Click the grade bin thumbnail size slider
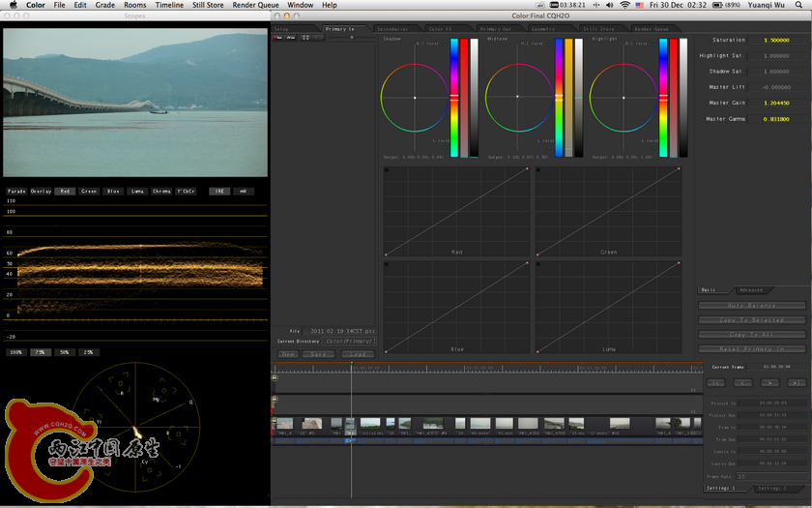 [351, 38]
